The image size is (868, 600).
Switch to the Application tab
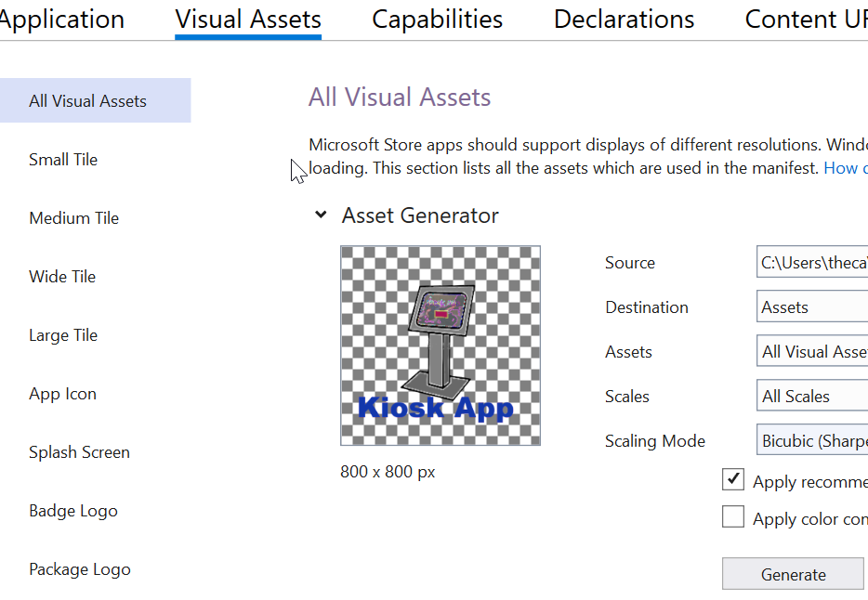point(61,20)
